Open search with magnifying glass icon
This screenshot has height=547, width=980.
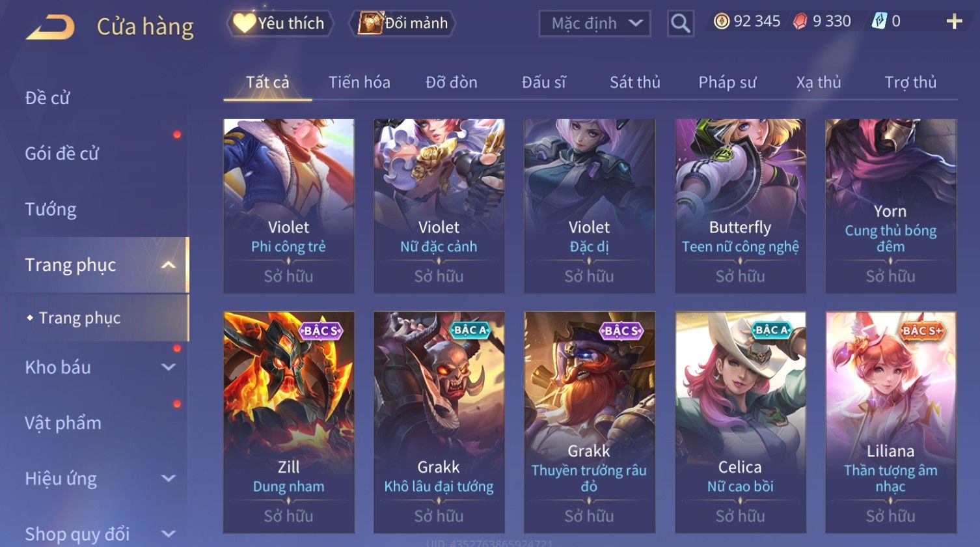tap(681, 23)
